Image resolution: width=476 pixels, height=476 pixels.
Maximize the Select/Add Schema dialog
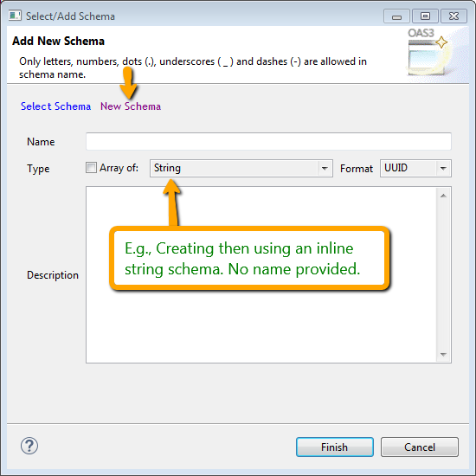(425, 16)
